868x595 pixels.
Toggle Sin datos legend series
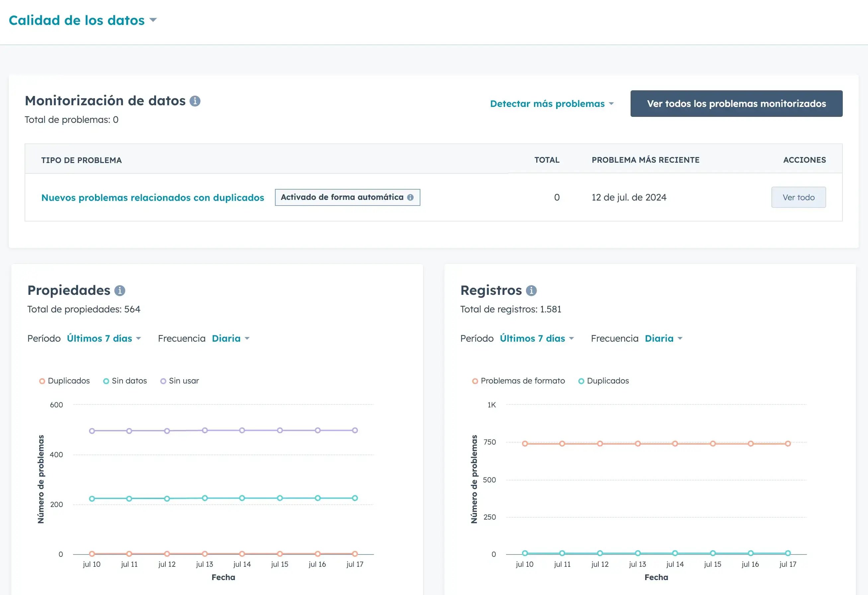[x=125, y=381]
